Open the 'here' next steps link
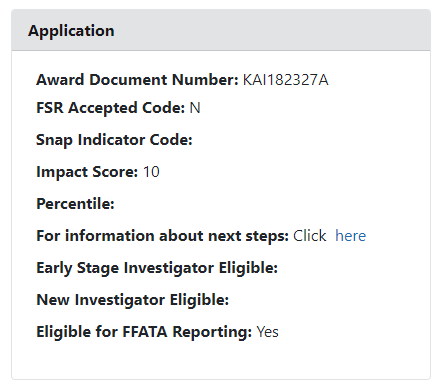 pos(350,236)
